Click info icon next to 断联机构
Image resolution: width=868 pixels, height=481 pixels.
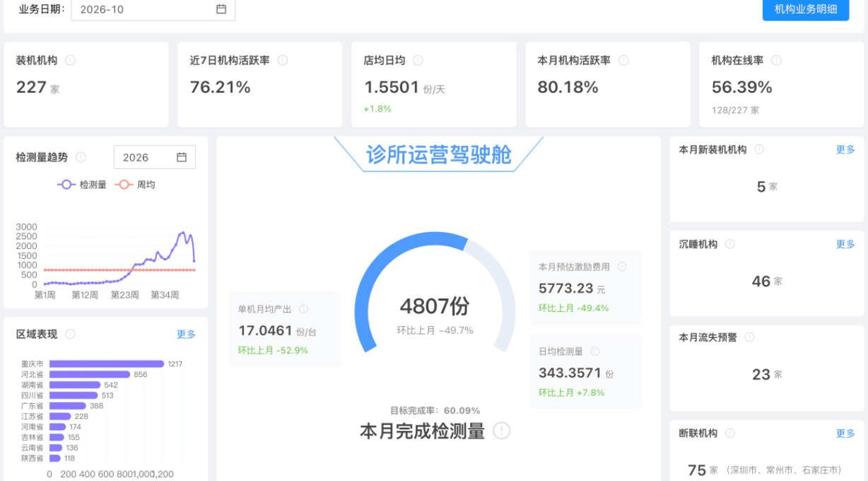[730, 433]
